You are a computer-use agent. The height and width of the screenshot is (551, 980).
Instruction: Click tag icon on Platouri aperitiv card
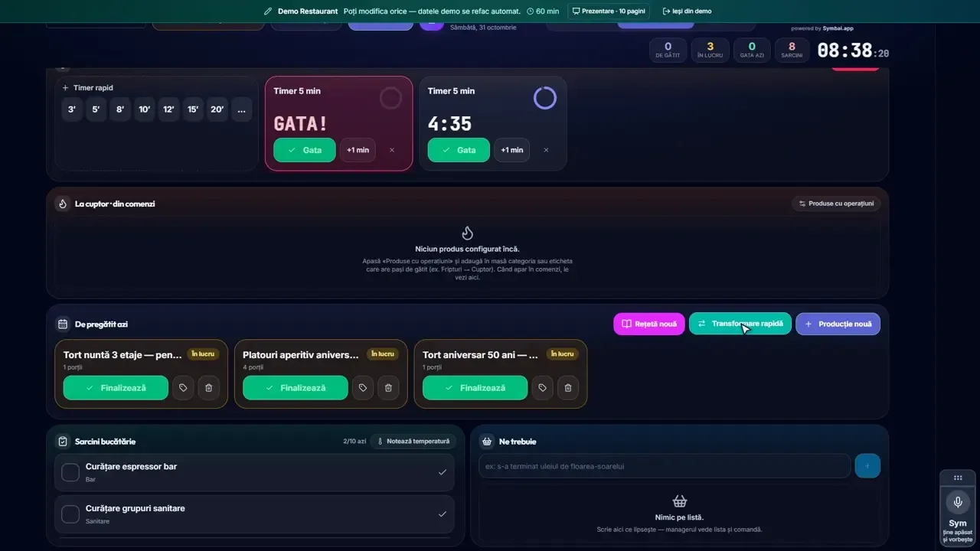[x=363, y=388]
